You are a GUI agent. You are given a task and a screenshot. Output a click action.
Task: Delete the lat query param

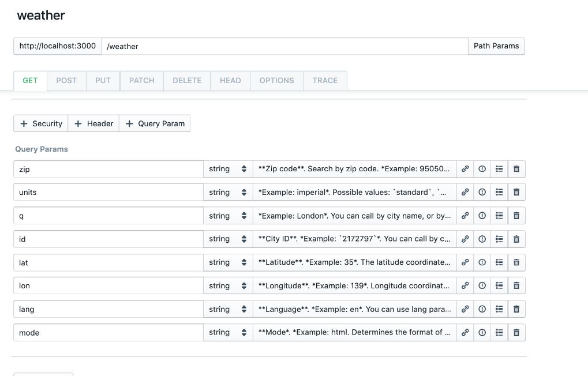(516, 262)
